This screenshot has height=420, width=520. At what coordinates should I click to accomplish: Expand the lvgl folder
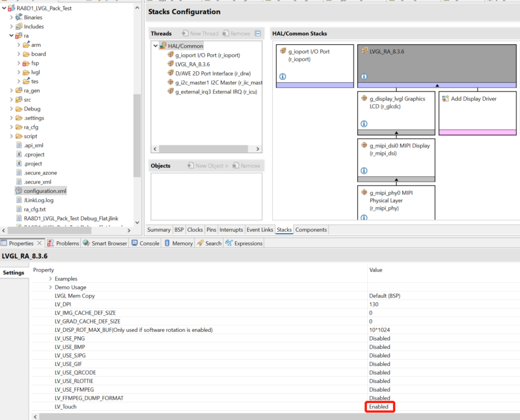point(19,72)
